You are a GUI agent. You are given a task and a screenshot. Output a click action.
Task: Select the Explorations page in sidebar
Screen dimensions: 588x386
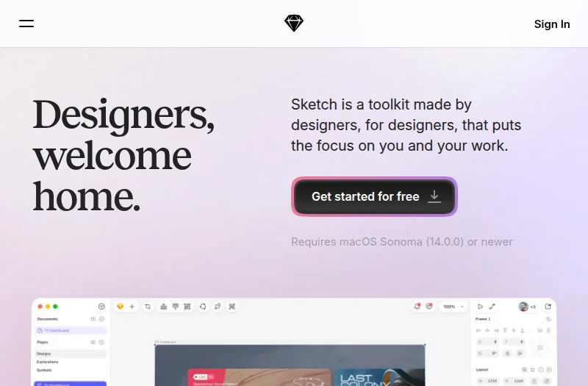(x=47, y=362)
